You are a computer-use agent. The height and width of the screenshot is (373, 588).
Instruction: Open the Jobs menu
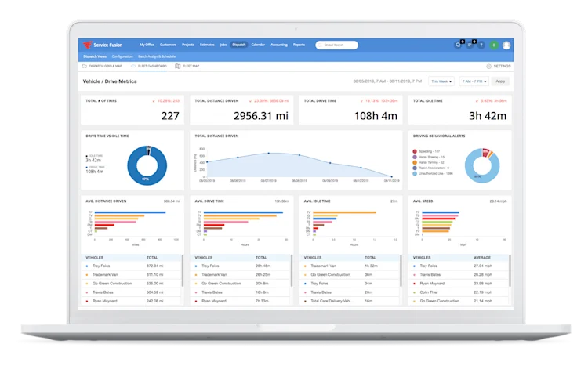tap(223, 45)
